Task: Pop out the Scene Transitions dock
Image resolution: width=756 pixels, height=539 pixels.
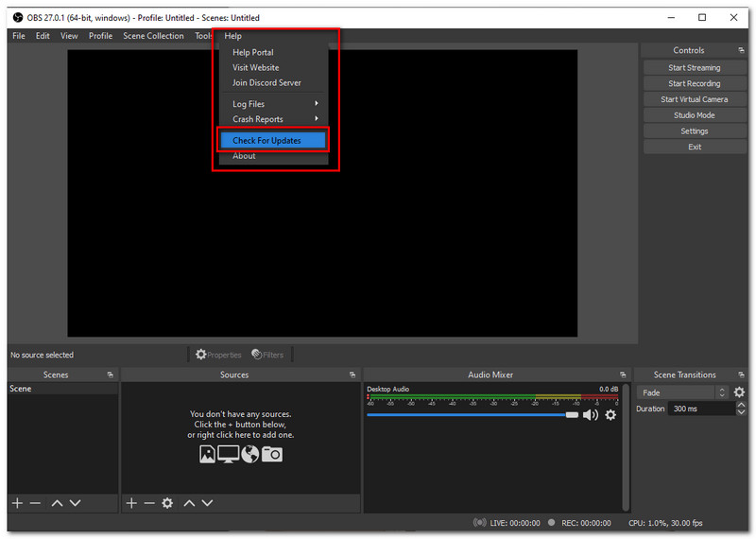Action: (x=741, y=374)
